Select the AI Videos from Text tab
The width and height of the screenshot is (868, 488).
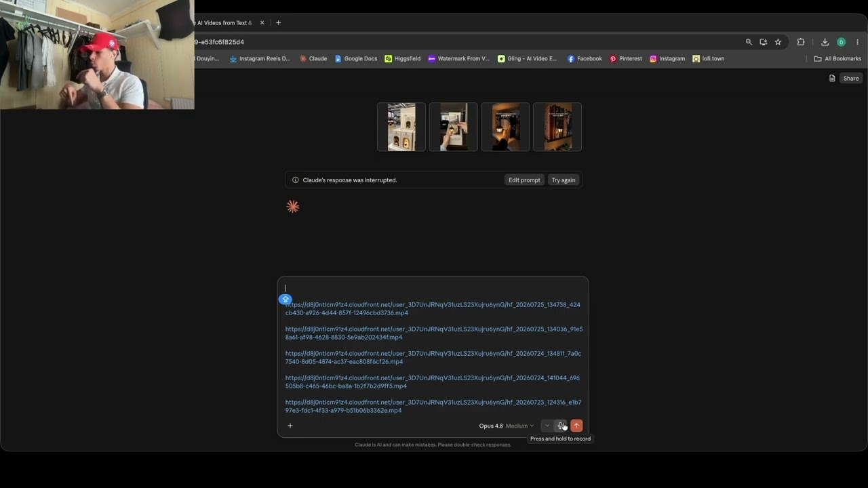(x=224, y=23)
